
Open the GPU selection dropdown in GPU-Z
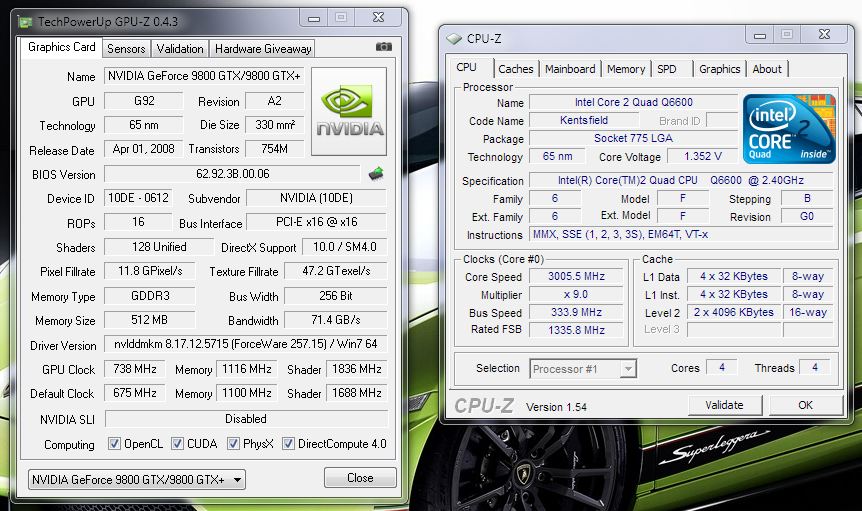(136, 480)
